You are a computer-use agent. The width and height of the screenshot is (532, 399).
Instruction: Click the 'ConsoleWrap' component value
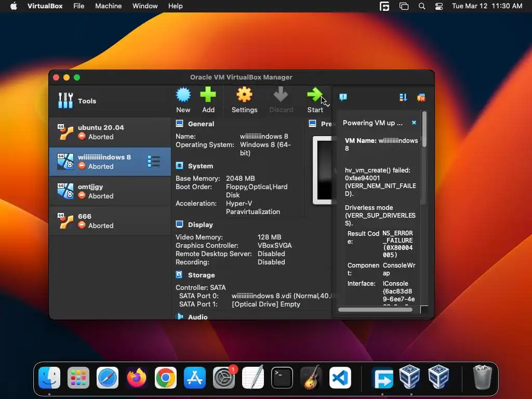[399, 269]
